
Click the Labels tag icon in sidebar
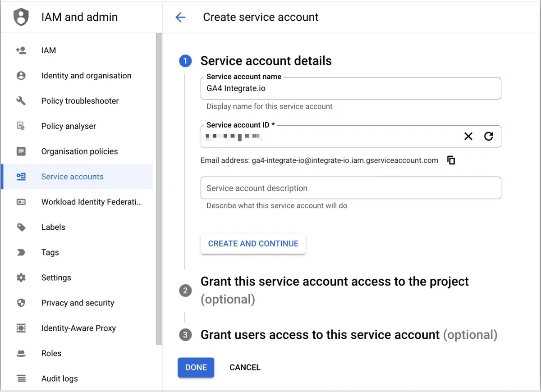pyautogui.click(x=21, y=227)
